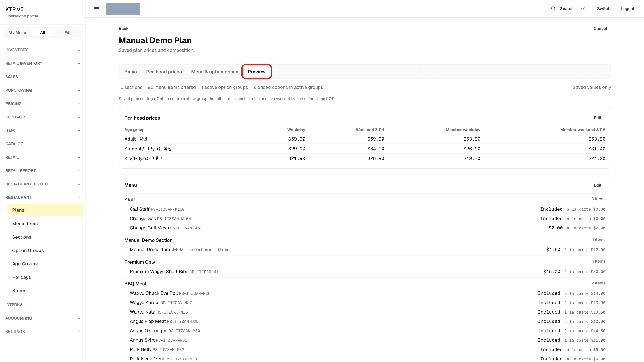
Task: Edit the Per-head prices card
Action: click(597, 118)
